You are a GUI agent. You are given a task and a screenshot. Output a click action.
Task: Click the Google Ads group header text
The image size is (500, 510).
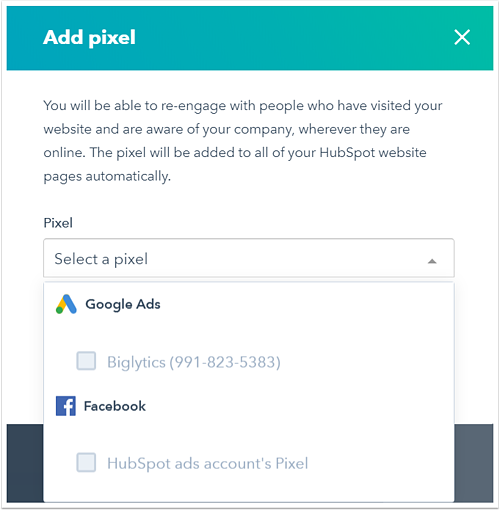pyautogui.click(x=123, y=304)
